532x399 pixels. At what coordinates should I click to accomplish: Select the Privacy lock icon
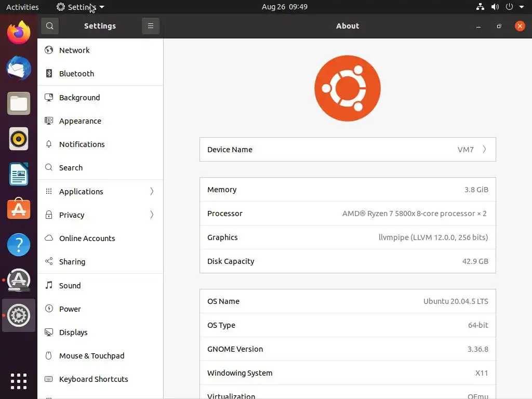coord(49,215)
